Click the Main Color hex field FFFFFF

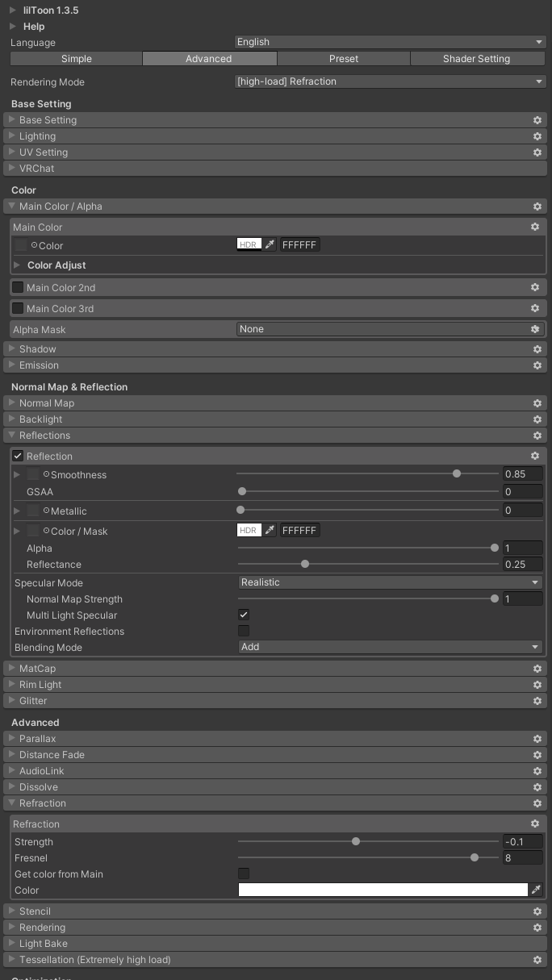[299, 244]
